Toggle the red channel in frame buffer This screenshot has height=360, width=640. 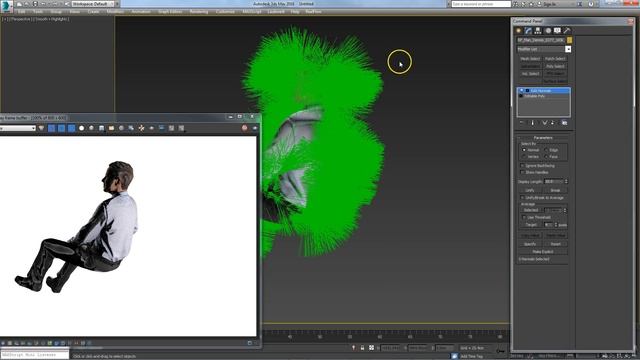coord(51,128)
